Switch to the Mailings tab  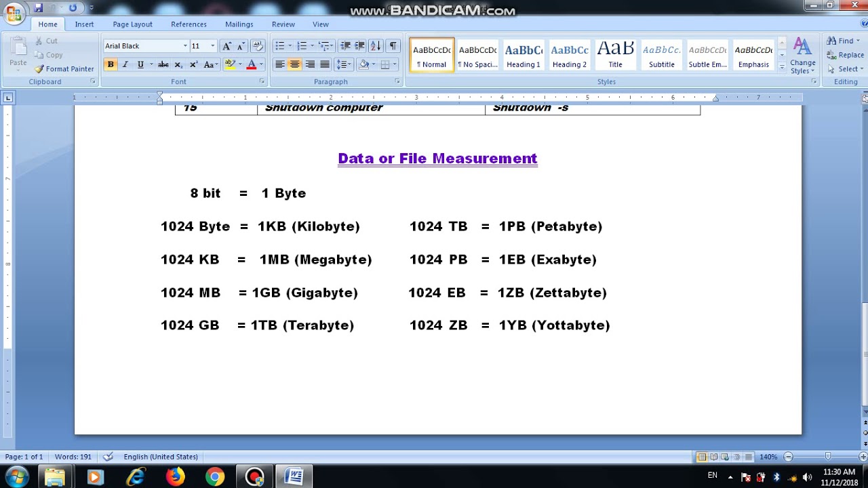239,24
